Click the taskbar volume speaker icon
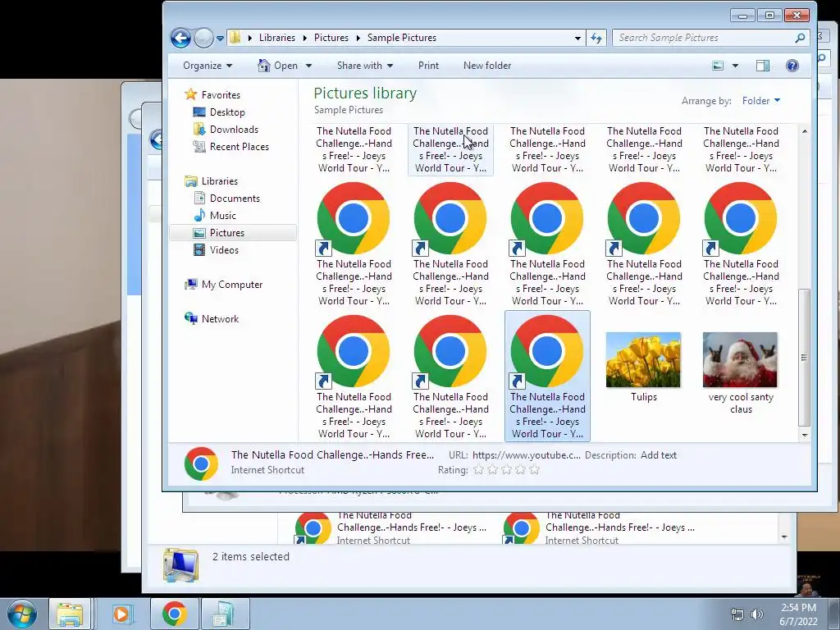This screenshot has height=630, width=840. (x=757, y=614)
